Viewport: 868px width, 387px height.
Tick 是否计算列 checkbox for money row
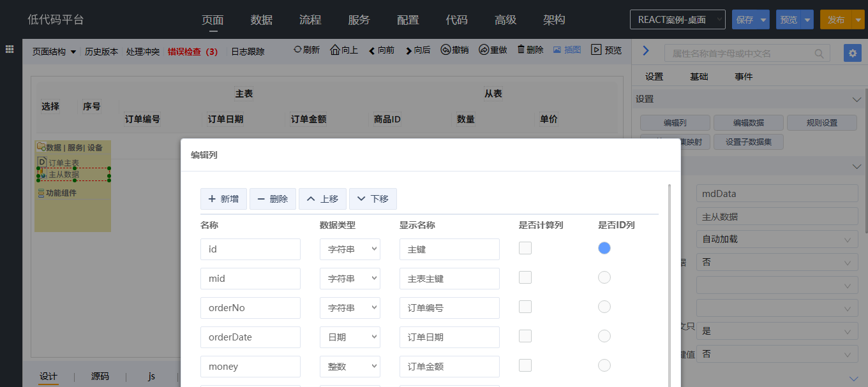tap(525, 365)
